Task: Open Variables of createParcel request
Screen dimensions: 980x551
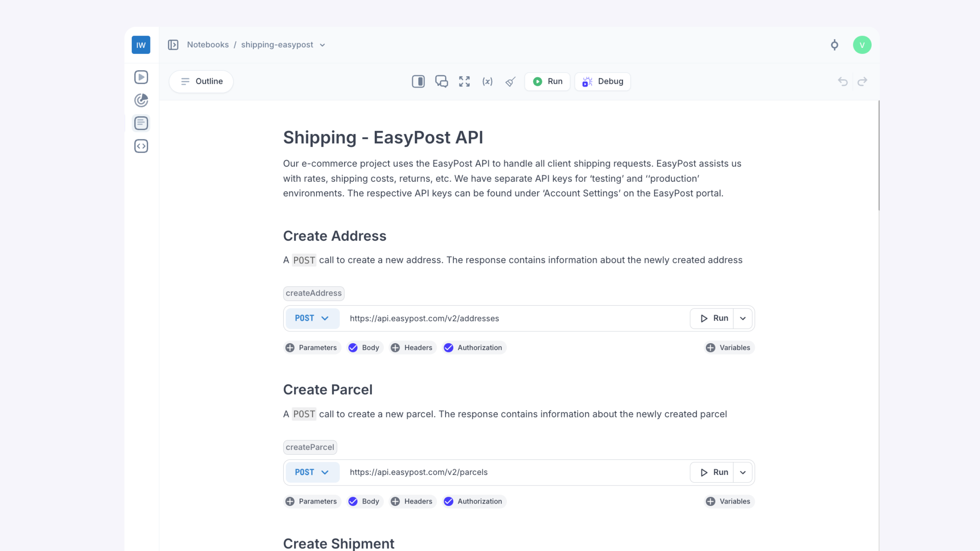Action: 729,501
